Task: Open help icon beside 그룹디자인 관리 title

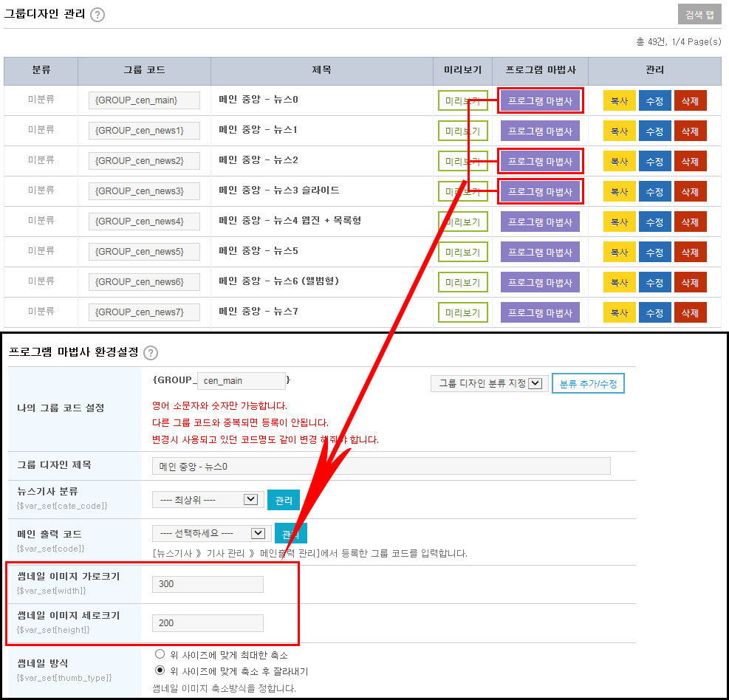Action: point(97,15)
